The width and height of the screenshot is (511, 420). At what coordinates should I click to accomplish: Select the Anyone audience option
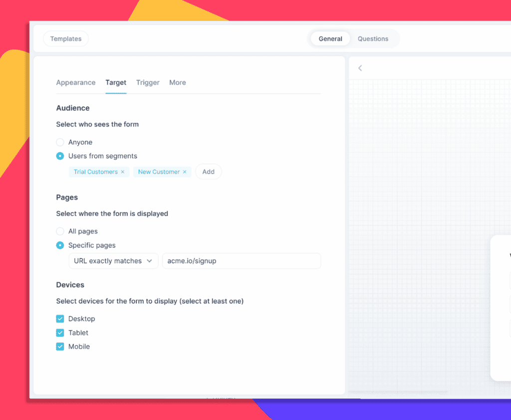tap(60, 142)
